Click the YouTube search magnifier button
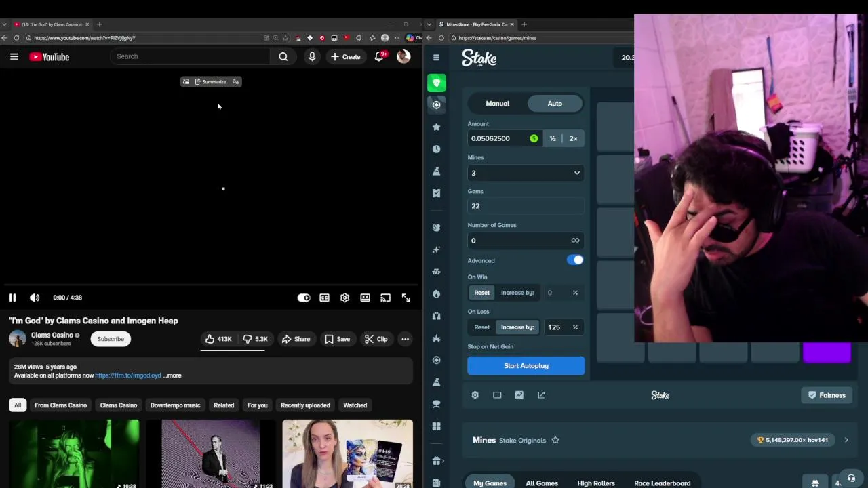Viewport: 868px width, 488px height. pos(283,56)
